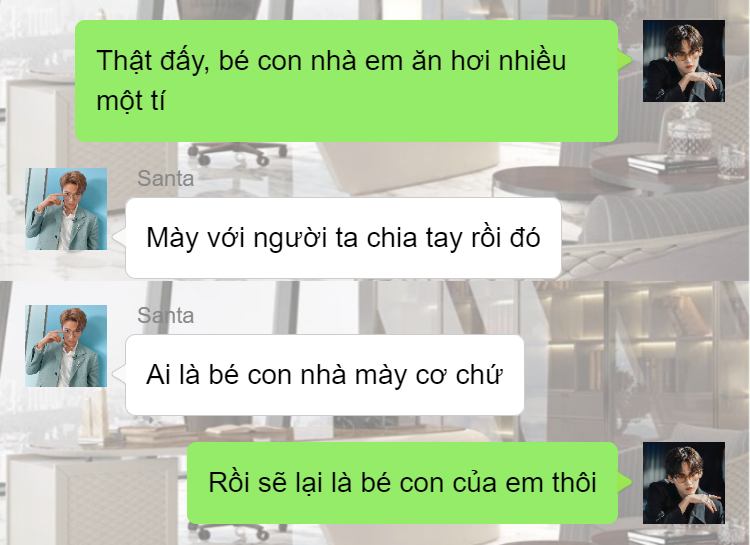Image resolution: width=750 pixels, height=545 pixels.
Task: Select the green 'Thật đấy, bé con nhà em' bubble
Action: point(346,81)
